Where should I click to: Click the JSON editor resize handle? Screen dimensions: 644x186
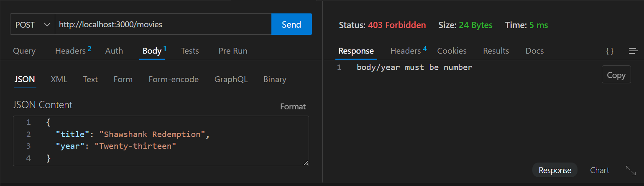[x=306, y=163]
